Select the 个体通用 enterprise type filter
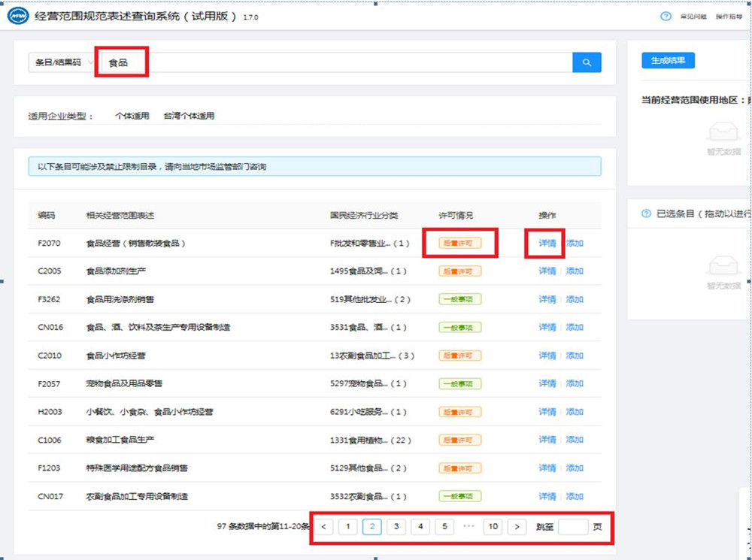Viewport: 752px width, 560px height. coord(132,116)
